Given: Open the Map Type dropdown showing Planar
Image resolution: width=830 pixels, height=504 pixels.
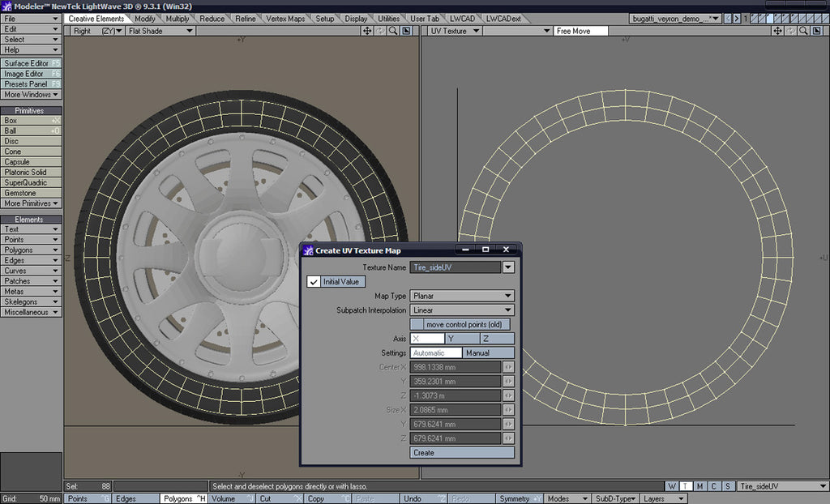Looking at the screenshot, I should 462,297.
